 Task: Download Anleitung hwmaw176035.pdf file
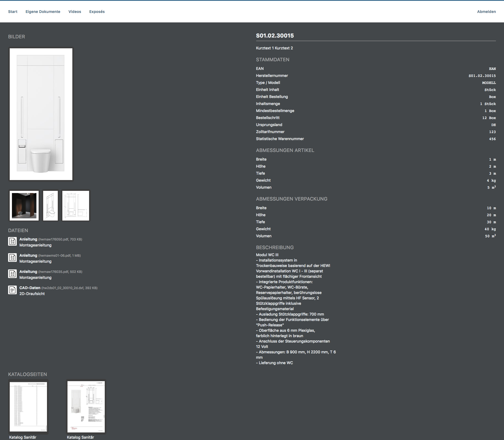(x=28, y=272)
